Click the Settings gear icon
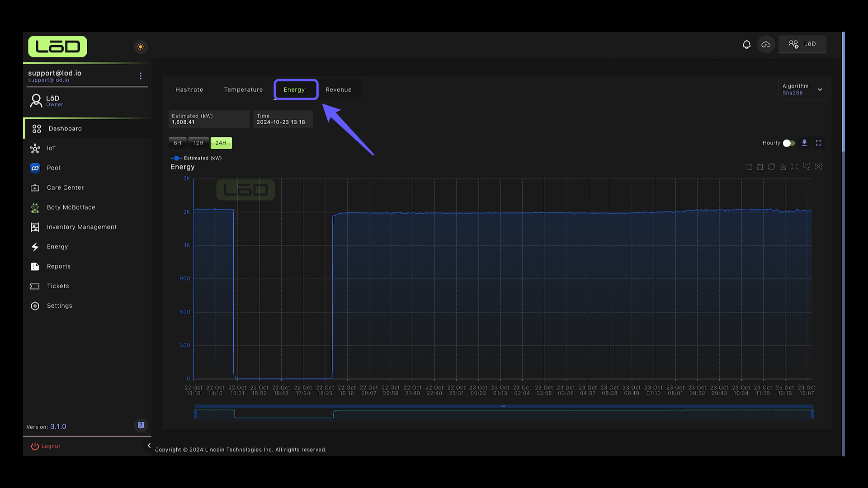 35,306
